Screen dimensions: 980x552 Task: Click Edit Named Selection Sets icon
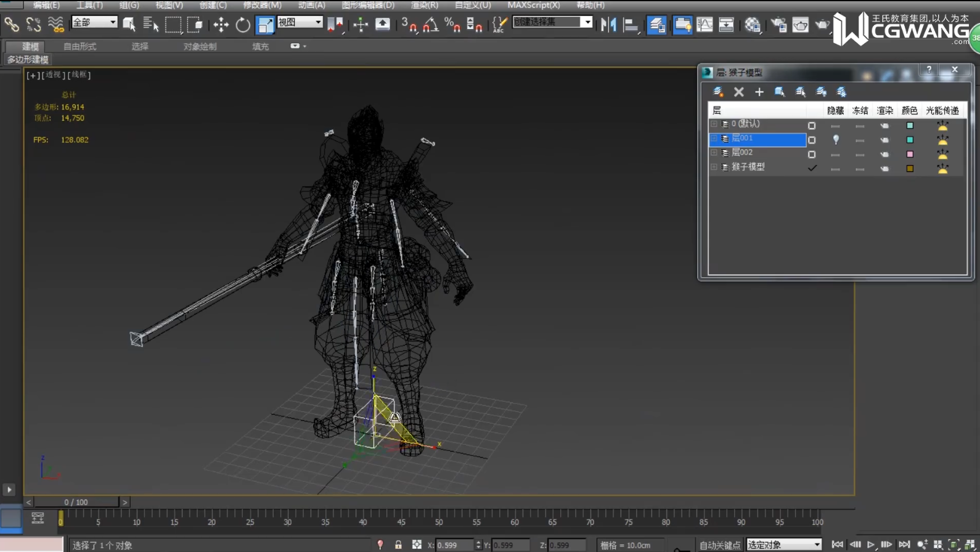[x=499, y=25]
